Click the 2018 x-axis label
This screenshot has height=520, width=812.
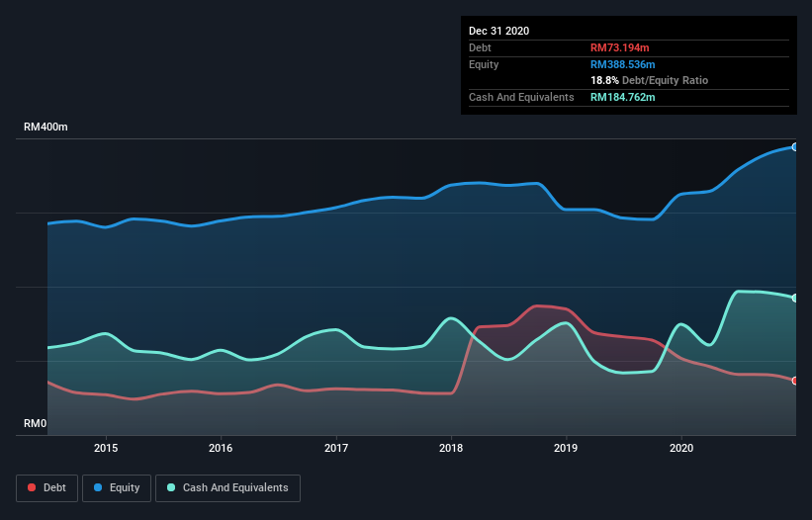(451, 448)
